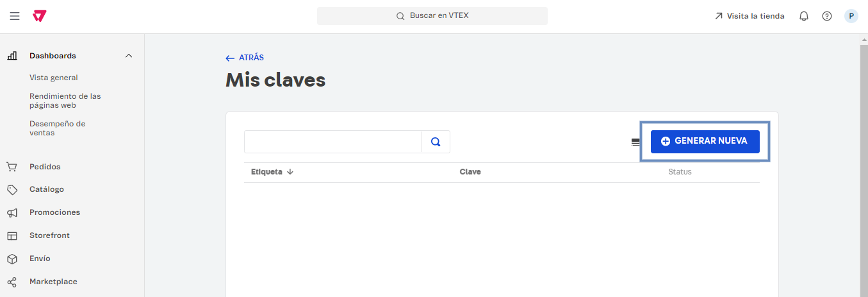Click the Marketplace share icon

tap(12, 282)
